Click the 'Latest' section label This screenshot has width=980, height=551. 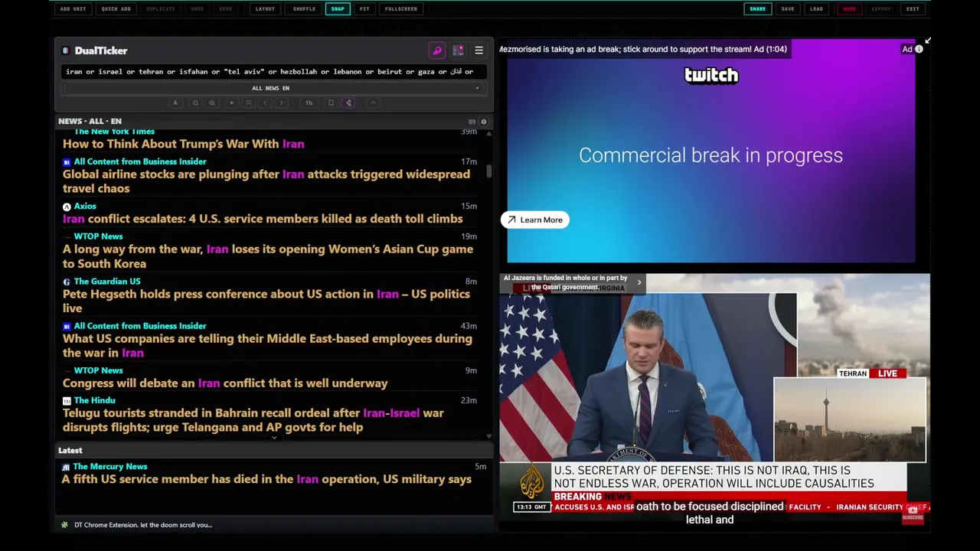(70, 451)
